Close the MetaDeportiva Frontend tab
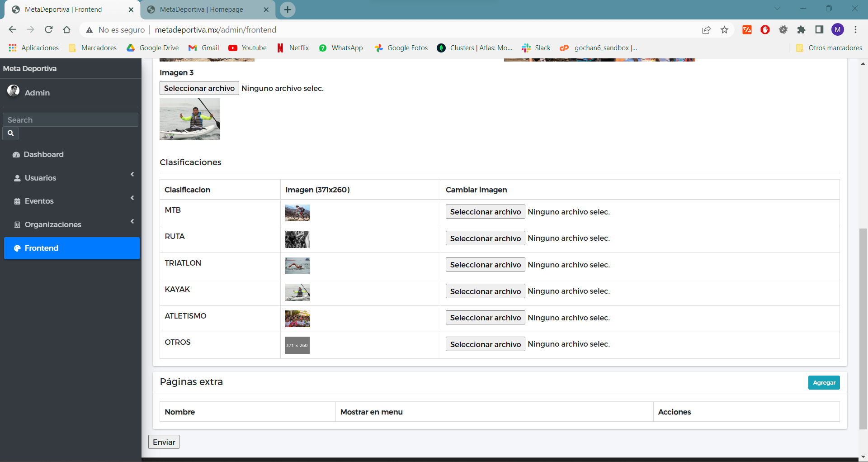Image resolution: width=868 pixels, height=462 pixels. click(x=131, y=10)
